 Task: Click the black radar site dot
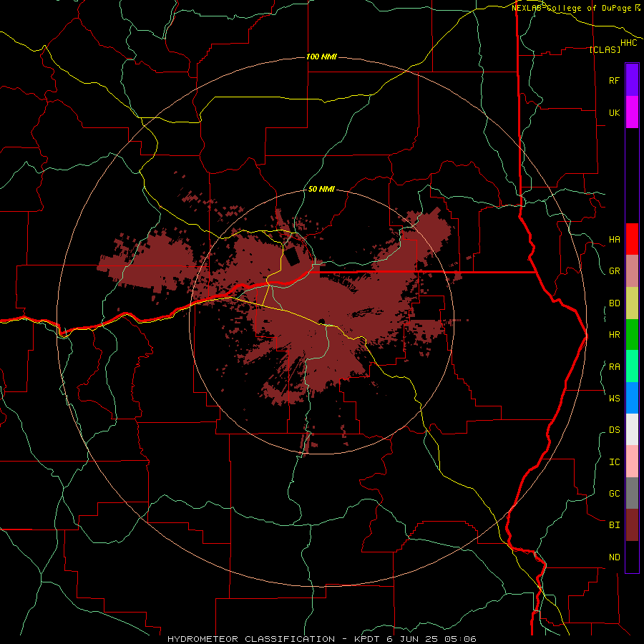(x=322, y=321)
